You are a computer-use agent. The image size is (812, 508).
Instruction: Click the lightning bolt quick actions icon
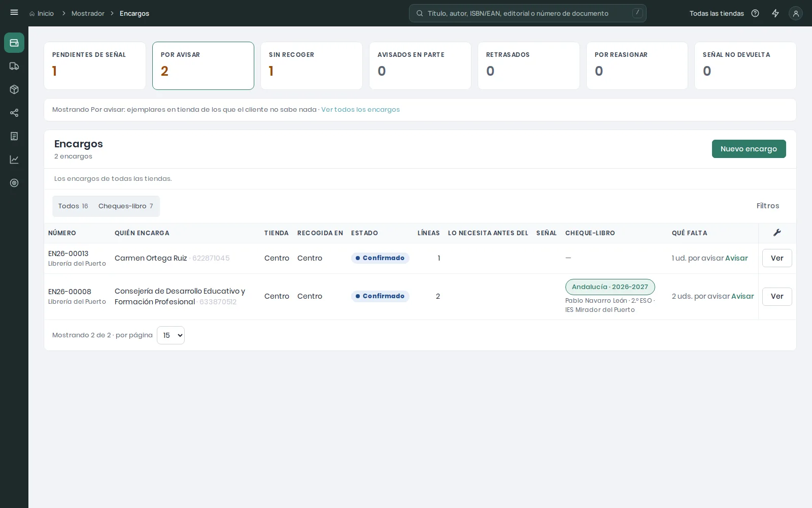pos(775,13)
